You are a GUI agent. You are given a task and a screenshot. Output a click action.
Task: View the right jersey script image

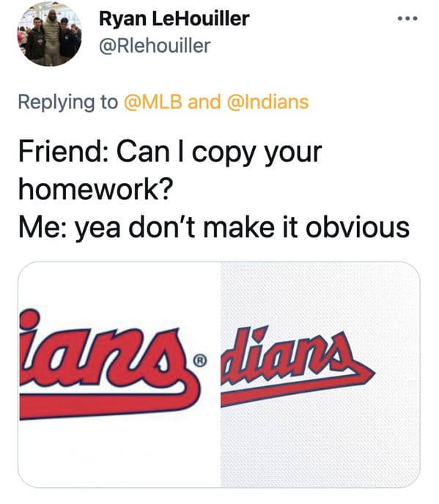[320, 374]
